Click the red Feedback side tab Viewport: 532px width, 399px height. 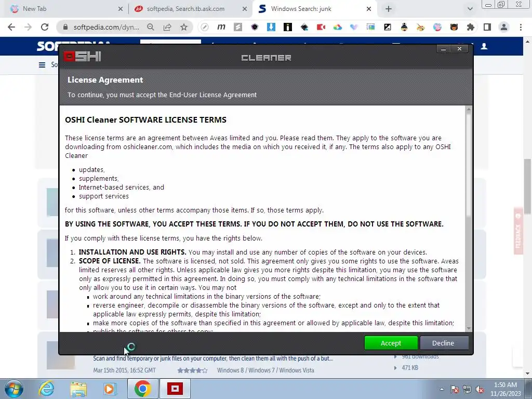click(518, 231)
